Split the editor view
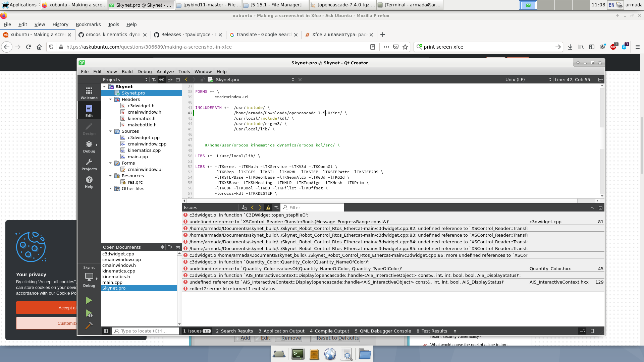This screenshot has width=644, height=362. pos(600,79)
